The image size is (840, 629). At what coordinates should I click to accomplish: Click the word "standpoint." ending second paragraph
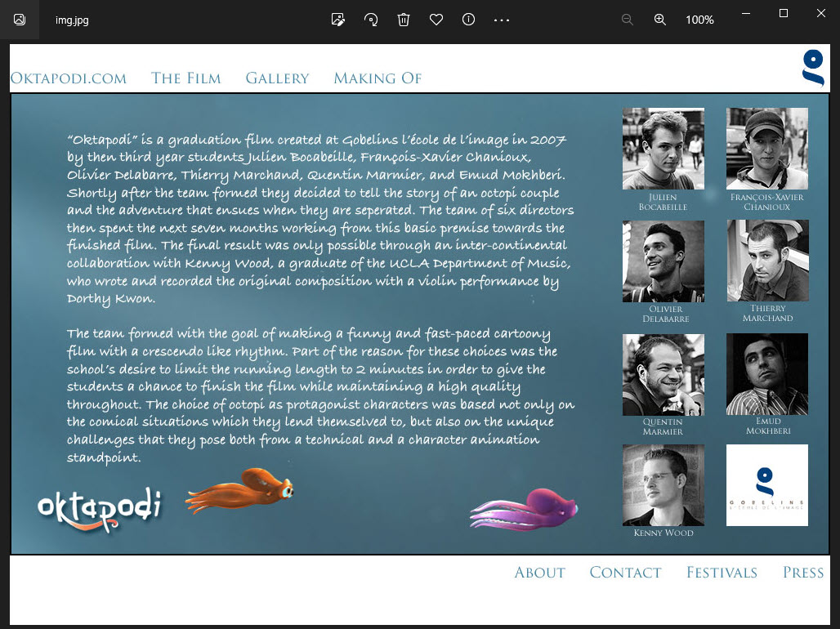coord(104,457)
